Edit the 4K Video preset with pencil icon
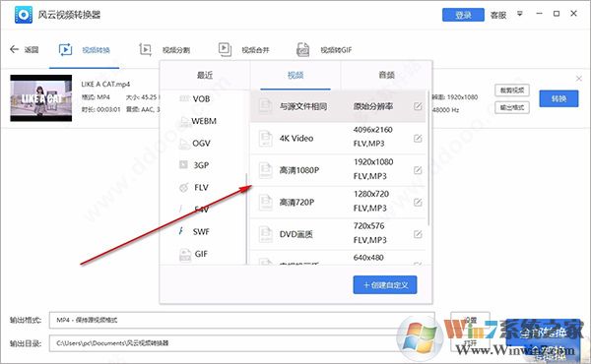Screen dimensions: 591x364 [x=418, y=139]
